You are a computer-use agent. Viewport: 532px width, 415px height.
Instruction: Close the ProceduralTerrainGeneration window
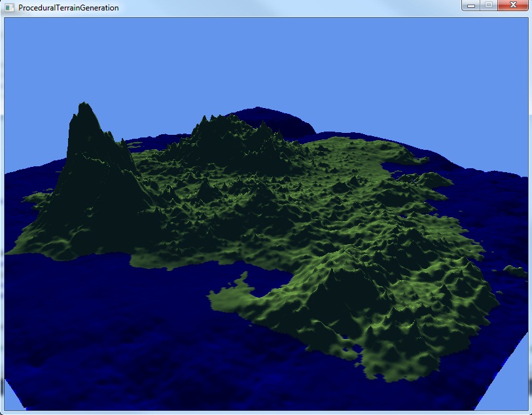(511, 6)
